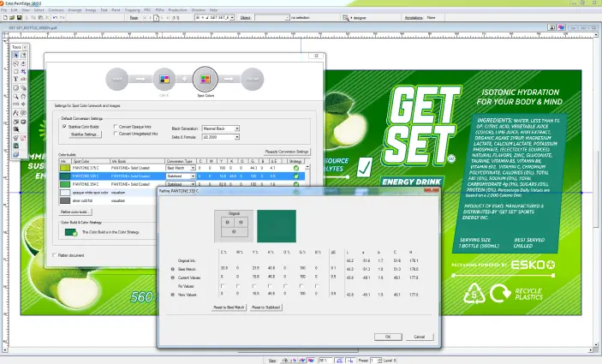Open the Production menu

click(178, 10)
